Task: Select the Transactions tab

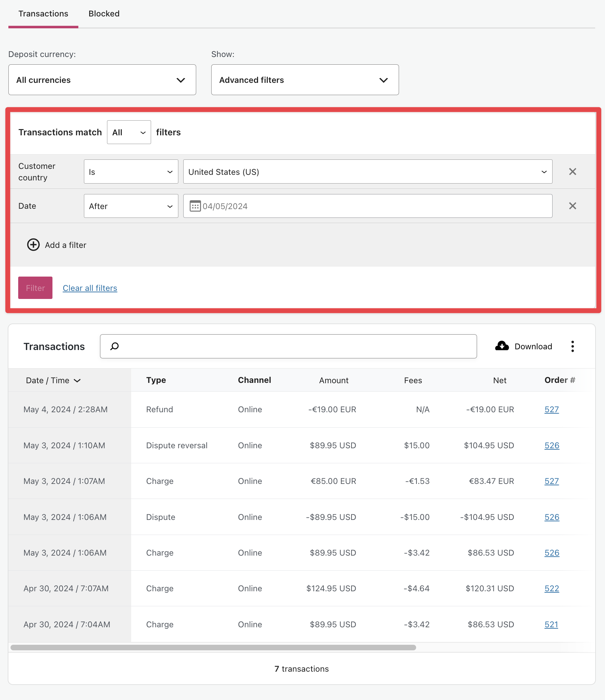Action: (x=43, y=14)
